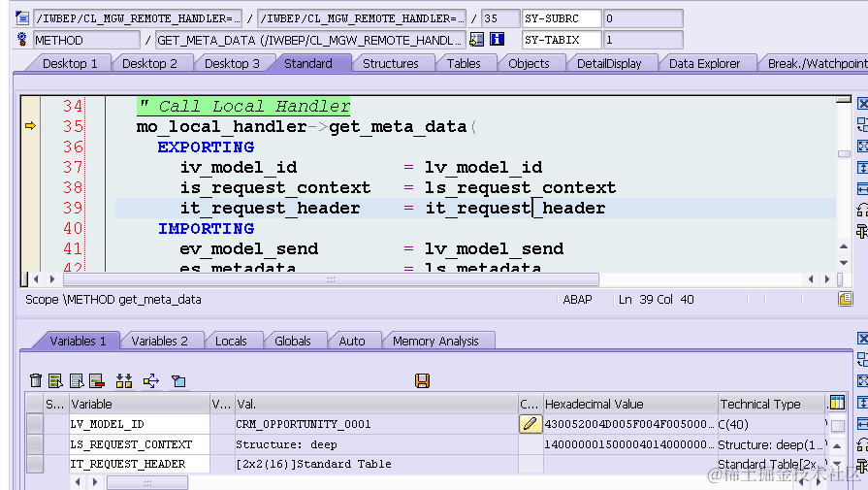868x490 pixels.
Task: Click horizontal resize icon beside source editor
Action: click(x=862, y=189)
